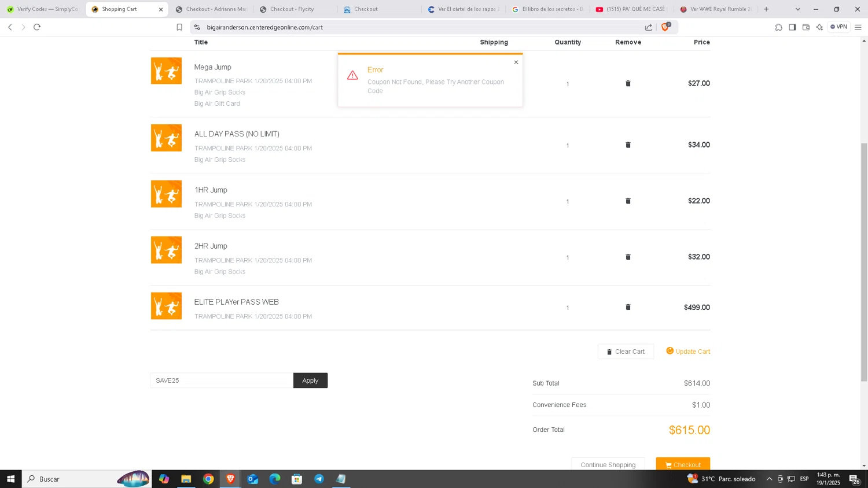Delete ALL DAY PASS with trash icon

point(628,145)
